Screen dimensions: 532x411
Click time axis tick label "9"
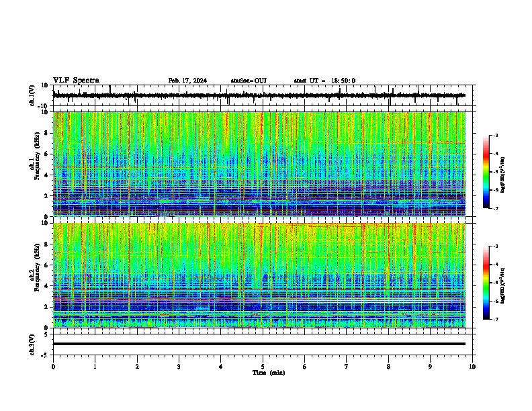pos(430,367)
